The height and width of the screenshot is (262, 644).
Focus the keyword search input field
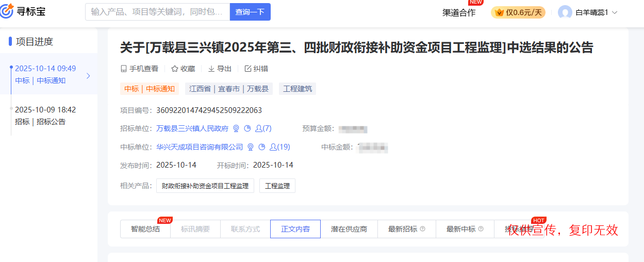(x=157, y=12)
